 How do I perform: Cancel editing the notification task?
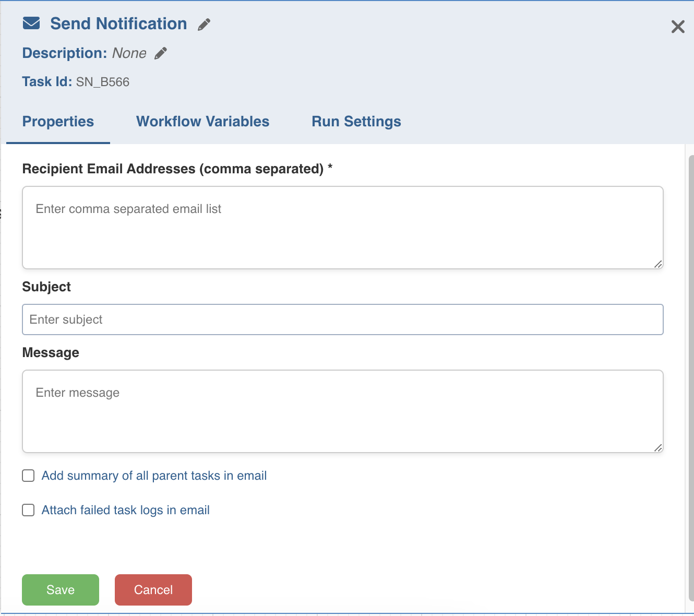pyautogui.click(x=153, y=590)
